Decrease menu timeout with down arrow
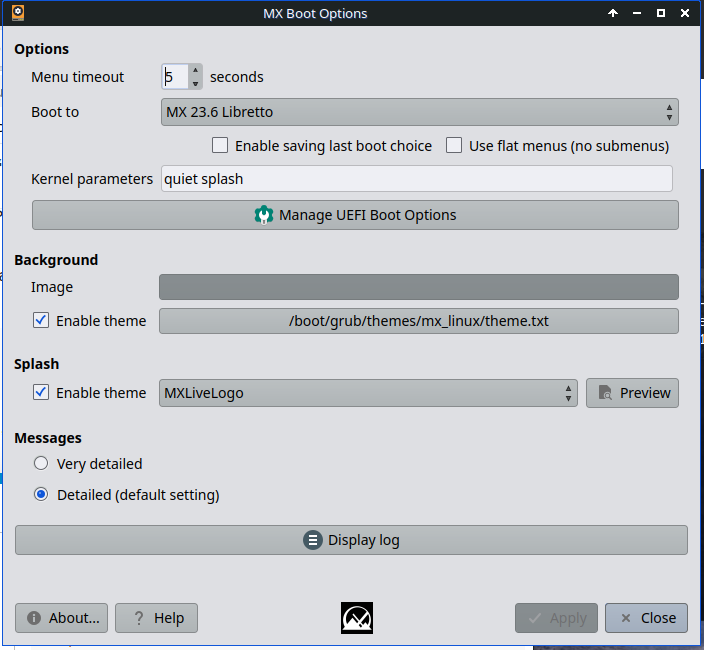Screen dimensions: 704x650 (195, 83)
